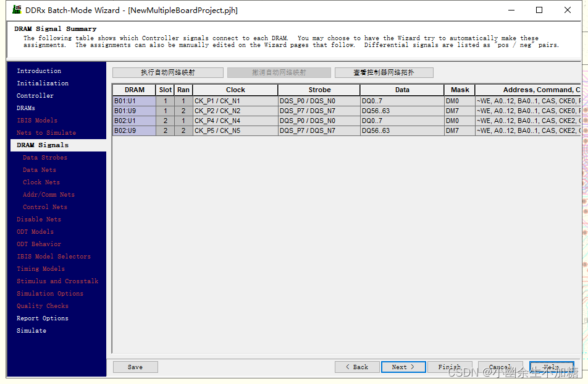Click the Cancel button
This screenshot has width=588, height=384.
(x=501, y=367)
